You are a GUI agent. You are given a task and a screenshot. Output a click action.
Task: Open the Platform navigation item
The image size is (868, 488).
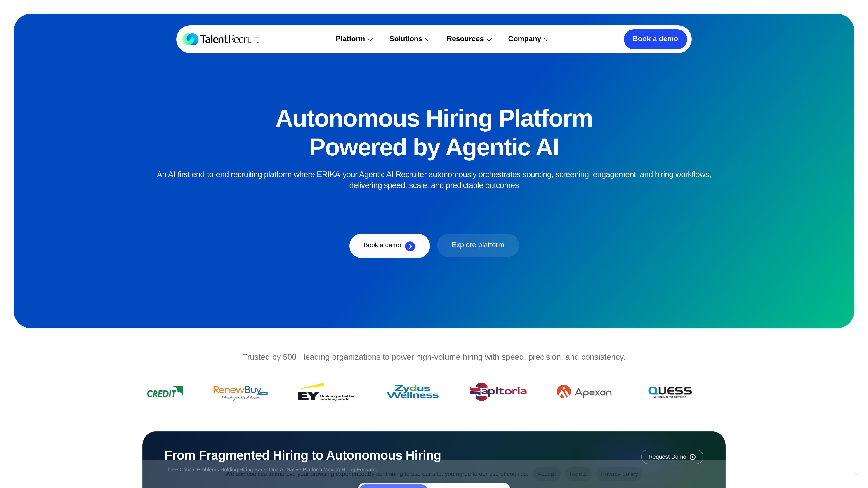350,39
